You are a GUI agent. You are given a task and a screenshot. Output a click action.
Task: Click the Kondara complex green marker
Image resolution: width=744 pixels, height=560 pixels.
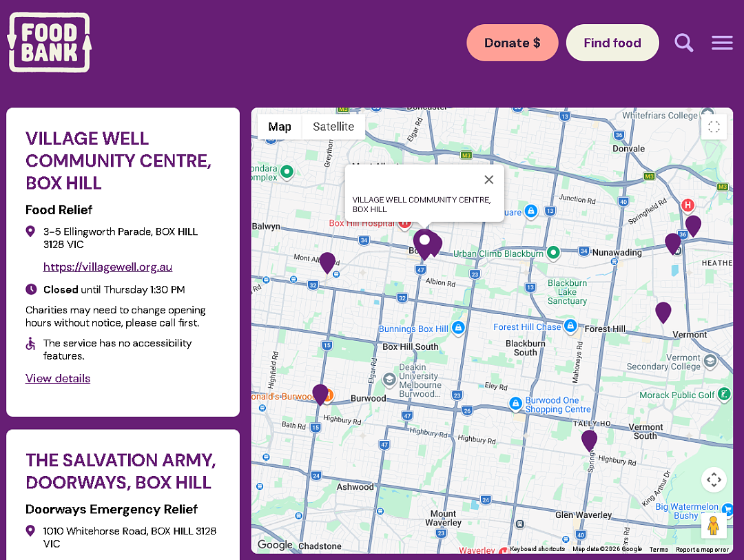pos(287,172)
